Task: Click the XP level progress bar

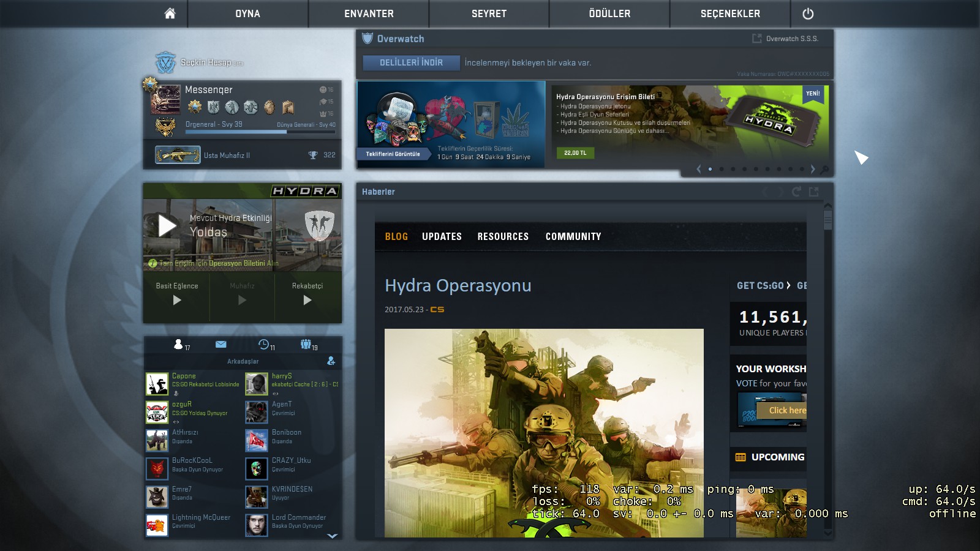Action: click(260, 132)
